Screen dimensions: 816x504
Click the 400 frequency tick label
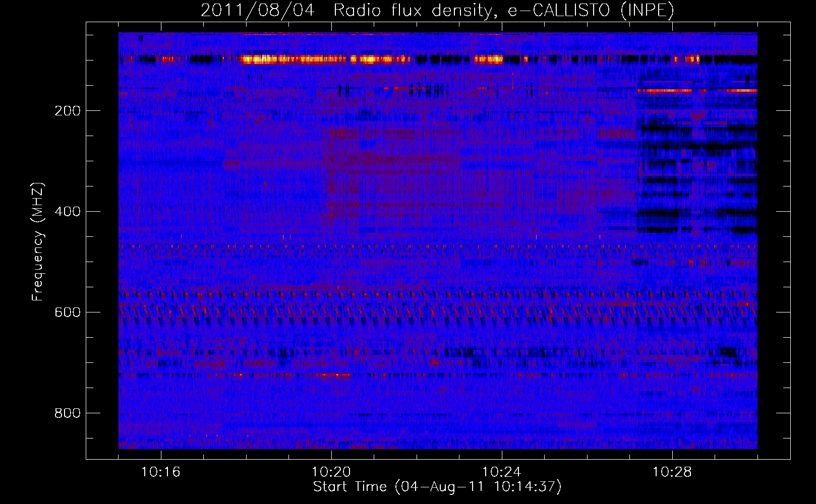pos(68,212)
